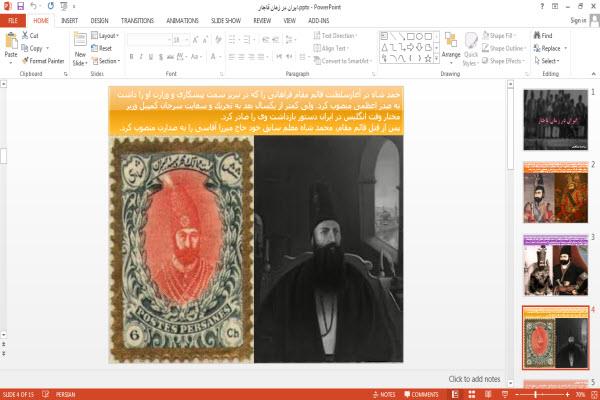
Task: Collapse the ribbon
Action: pyautogui.click(x=593, y=73)
